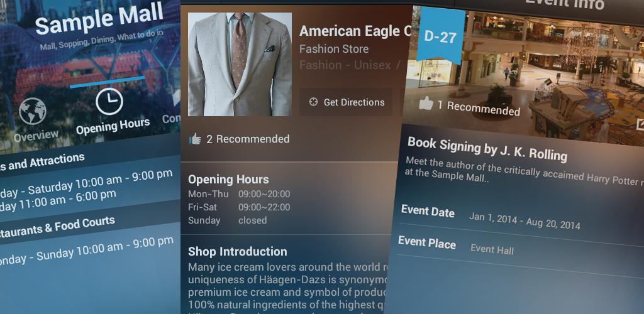Click the blue active tab indicator bar

click(x=107, y=81)
